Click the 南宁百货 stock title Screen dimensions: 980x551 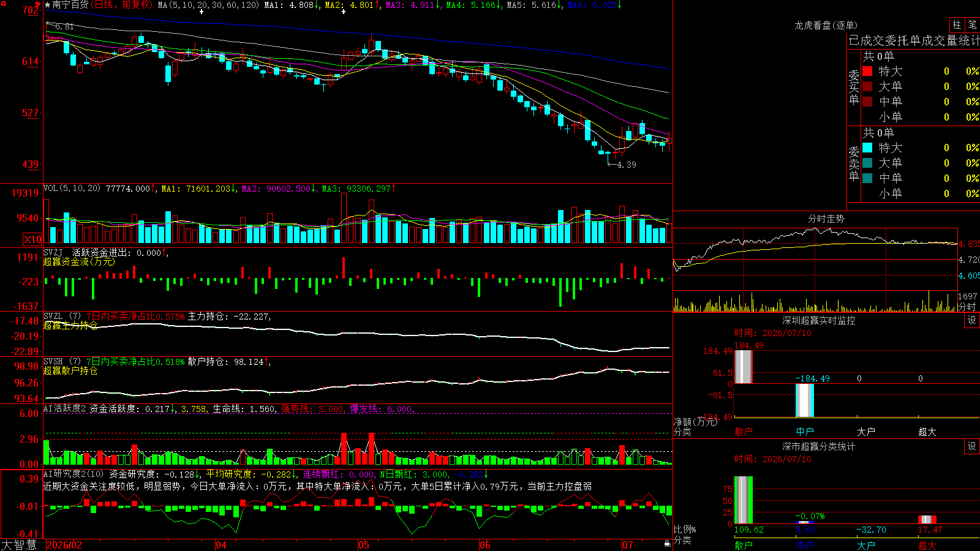click(70, 5)
